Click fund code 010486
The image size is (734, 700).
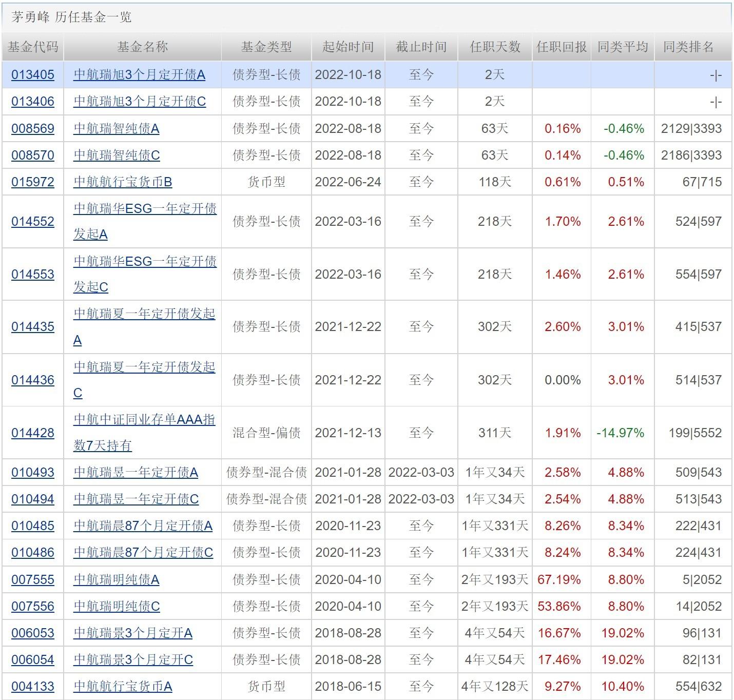point(32,553)
